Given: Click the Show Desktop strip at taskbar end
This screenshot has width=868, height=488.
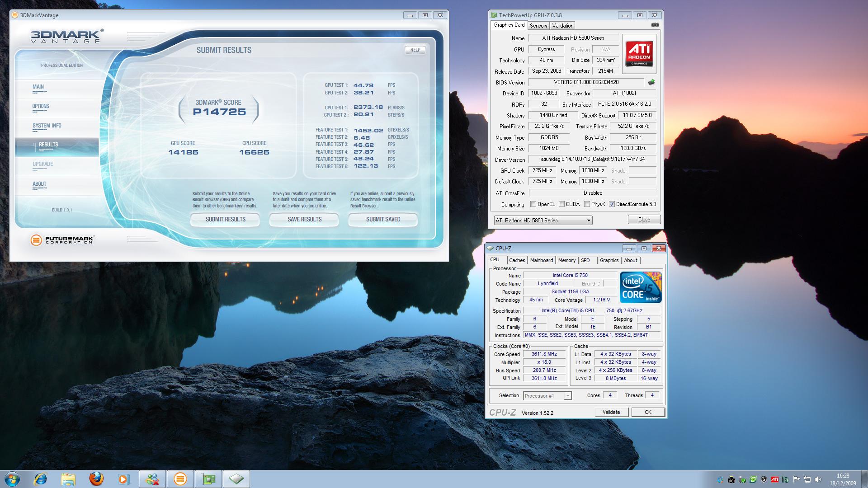Looking at the screenshot, I should tap(864, 479).
